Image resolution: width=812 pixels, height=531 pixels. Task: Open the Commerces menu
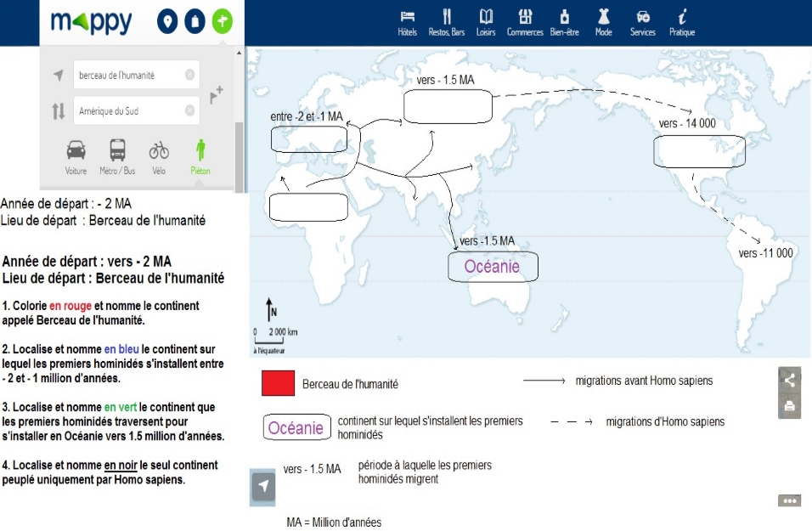[525, 22]
